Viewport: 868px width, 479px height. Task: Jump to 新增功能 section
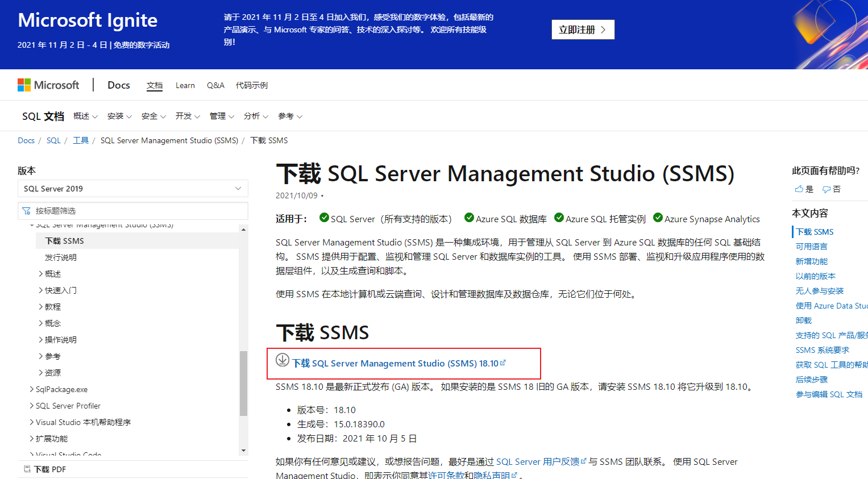[x=812, y=261]
